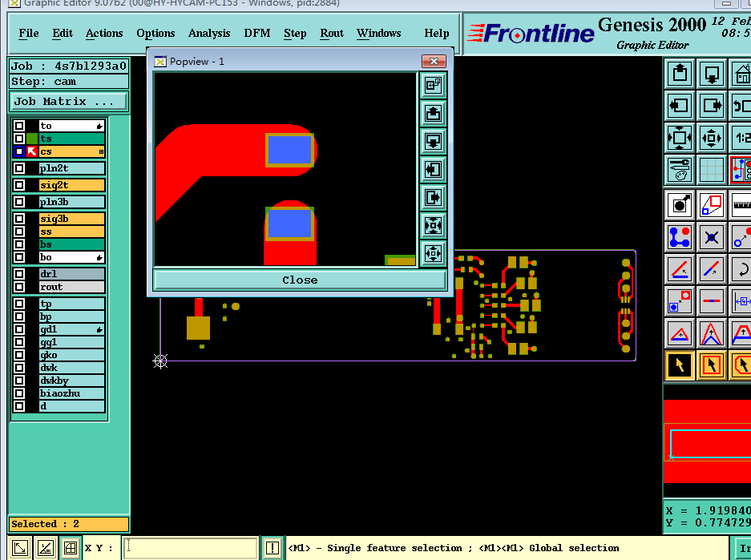Toggle the grid display icon
The height and width of the screenshot is (560, 751).
tap(711, 170)
